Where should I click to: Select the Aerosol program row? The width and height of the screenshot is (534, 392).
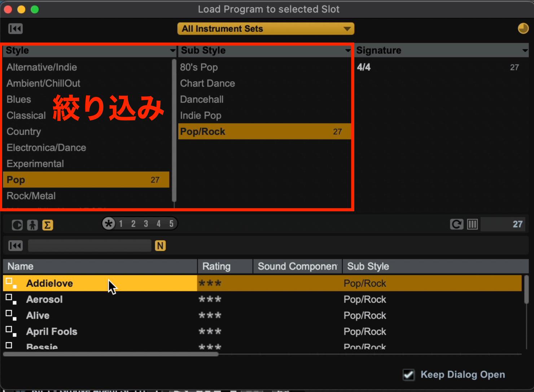(x=262, y=299)
